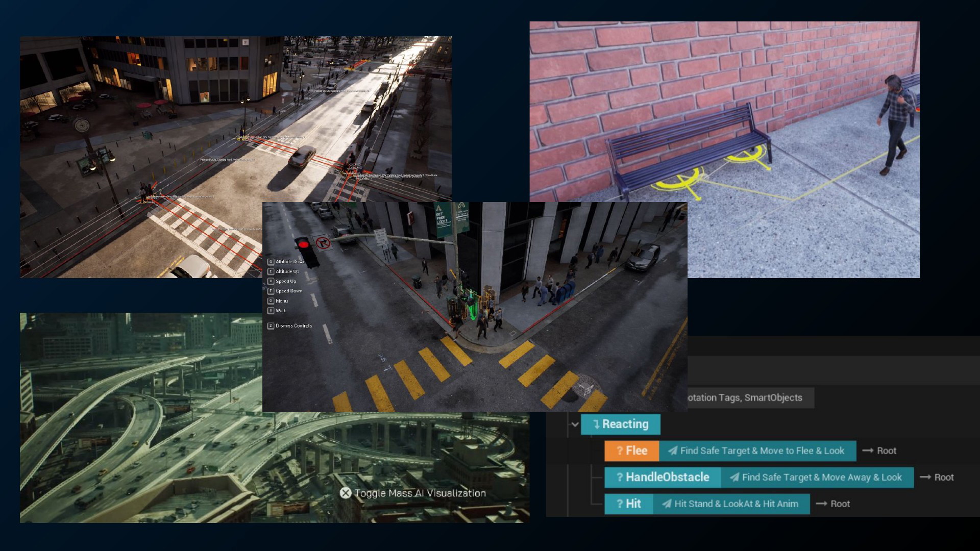980x551 pixels.
Task: Click the Z key icon beside Dismiss Controls
Action: [271, 325]
